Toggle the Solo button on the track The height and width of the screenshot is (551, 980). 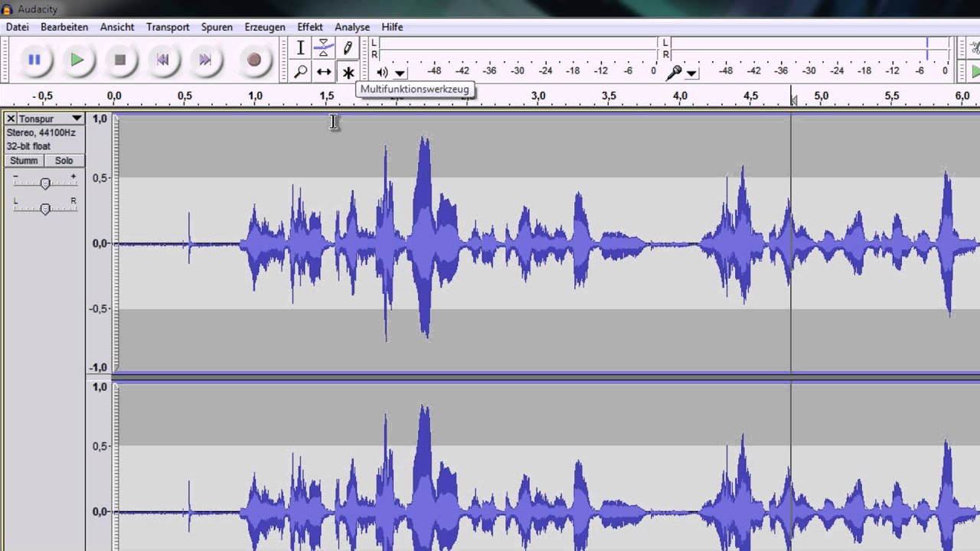coord(64,161)
